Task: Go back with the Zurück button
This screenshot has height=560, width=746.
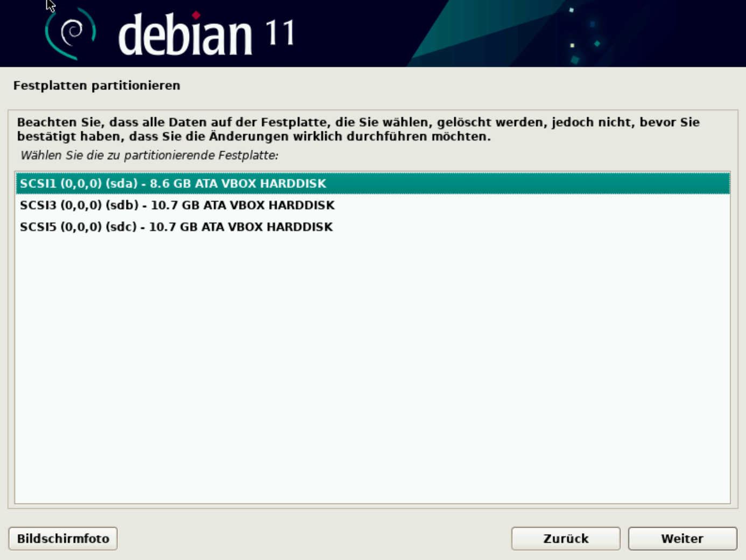Action: tap(566, 538)
